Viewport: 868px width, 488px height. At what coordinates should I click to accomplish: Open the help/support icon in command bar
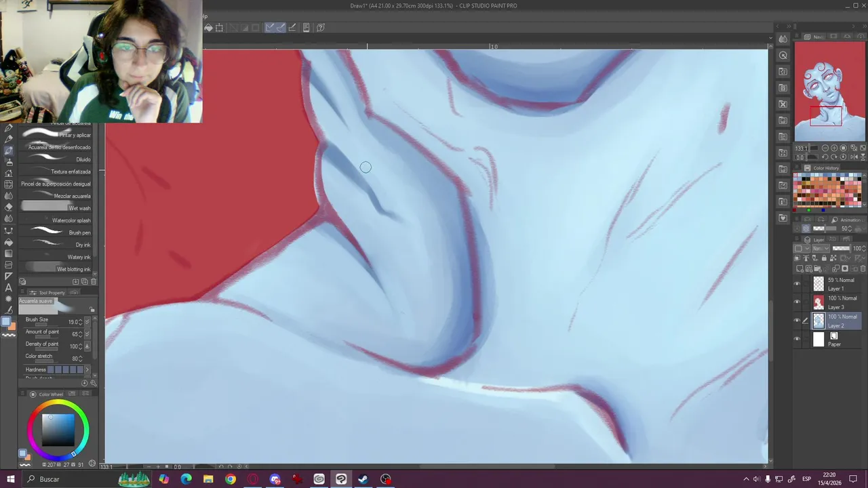321,28
